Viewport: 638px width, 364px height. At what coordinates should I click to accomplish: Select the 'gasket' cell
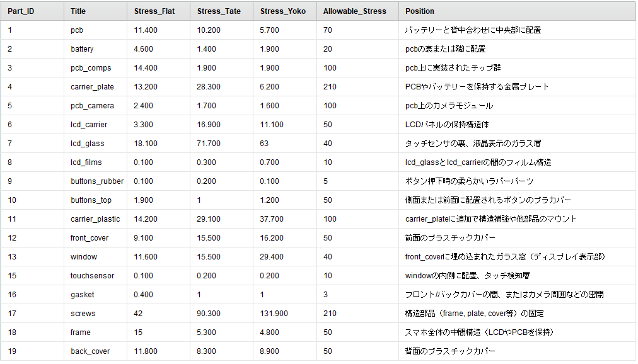coord(95,295)
